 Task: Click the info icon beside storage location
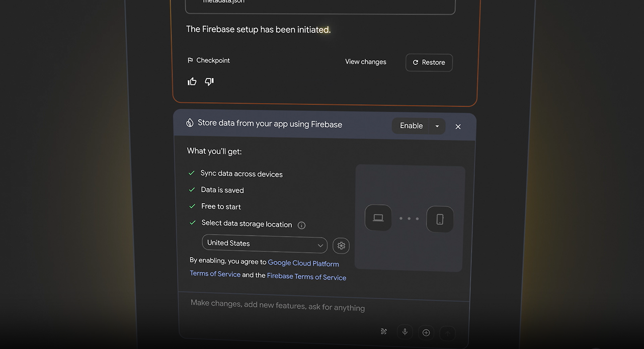pyautogui.click(x=301, y=225)
